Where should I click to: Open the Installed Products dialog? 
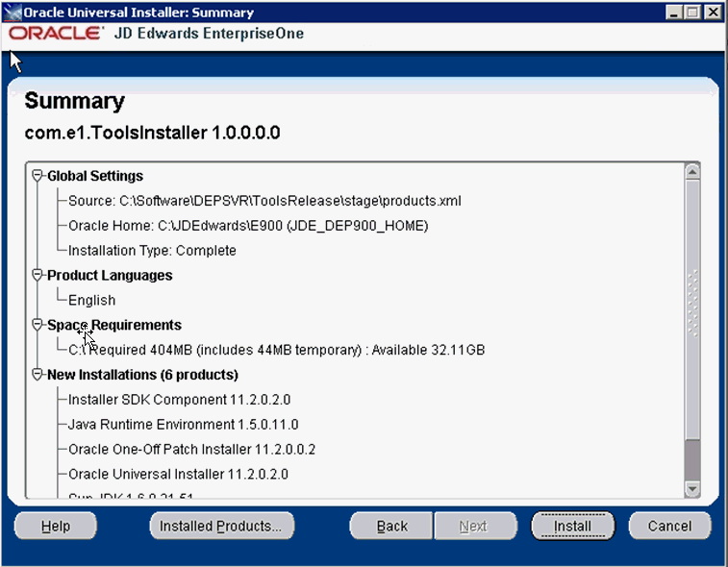222,526
